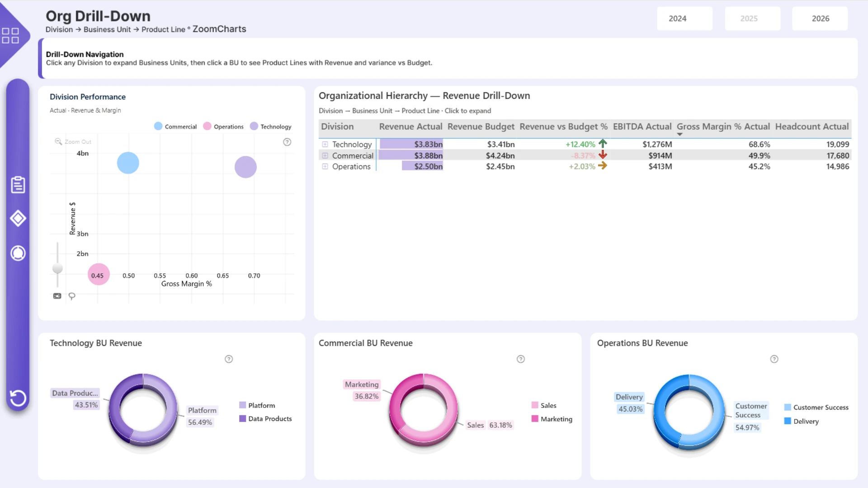The width and height of the screenshot is (868, 488).
Task: Click fit-to-screen icon below zoom slider
Action: coord(57,296)
